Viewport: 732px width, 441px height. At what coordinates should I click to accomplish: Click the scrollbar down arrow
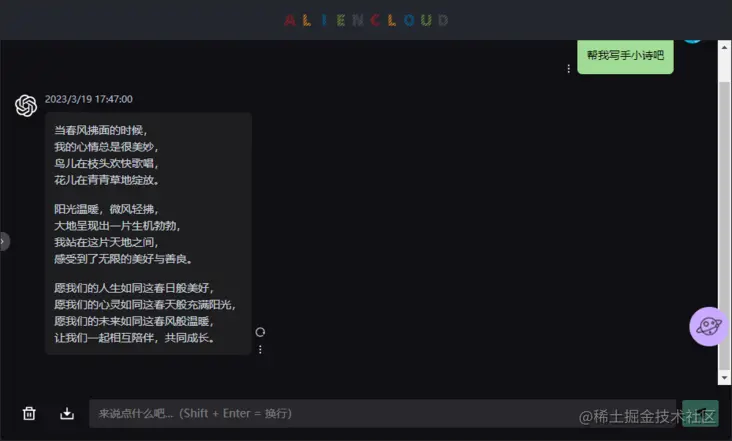pyautogui.click(x=724, y=378)
